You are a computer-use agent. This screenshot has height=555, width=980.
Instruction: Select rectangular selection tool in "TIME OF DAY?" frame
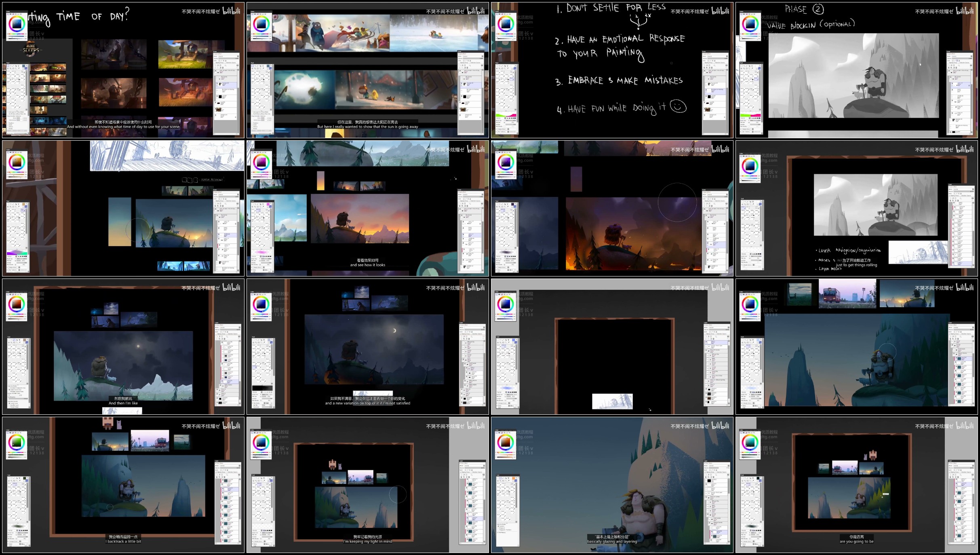point(9,65)
